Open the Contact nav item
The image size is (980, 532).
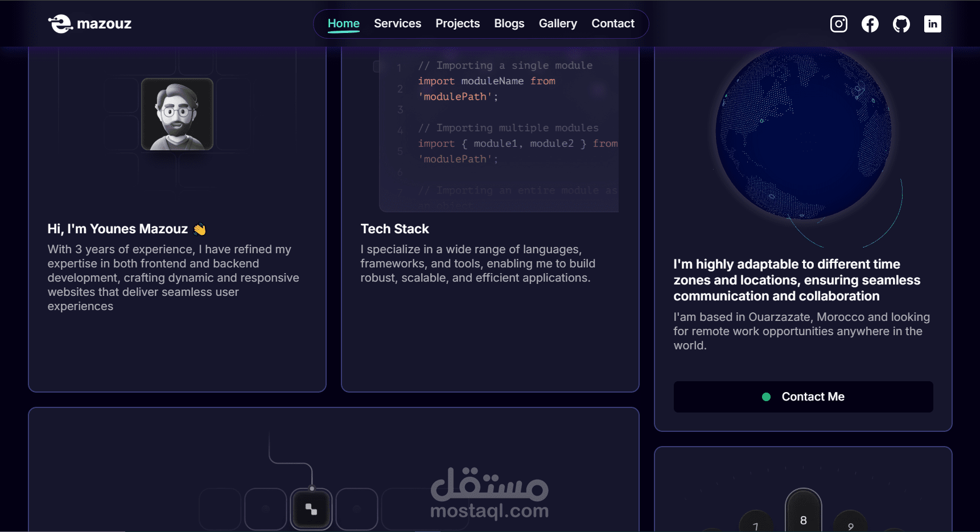point(613,23)
